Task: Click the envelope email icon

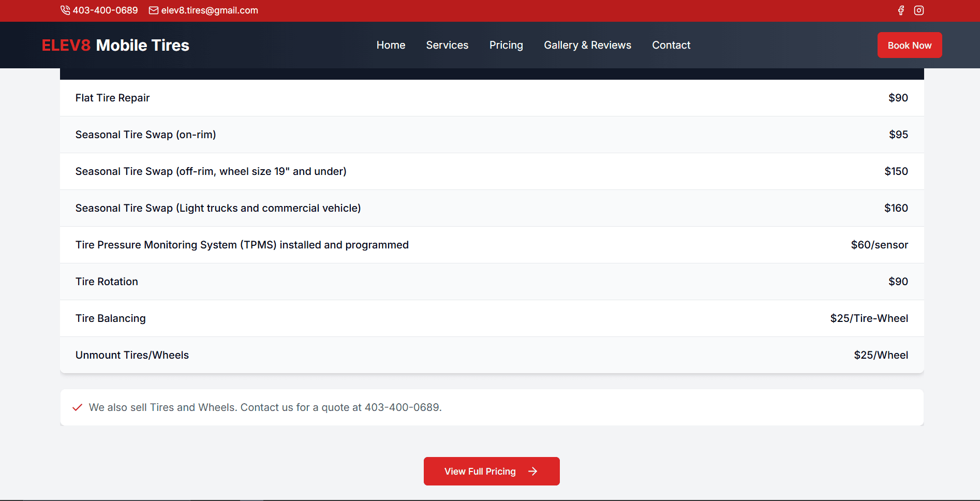Action: click(x=154, y=10)
